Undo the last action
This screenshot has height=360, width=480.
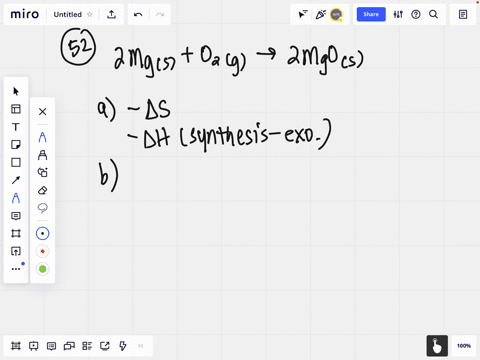tap(138, 15)
